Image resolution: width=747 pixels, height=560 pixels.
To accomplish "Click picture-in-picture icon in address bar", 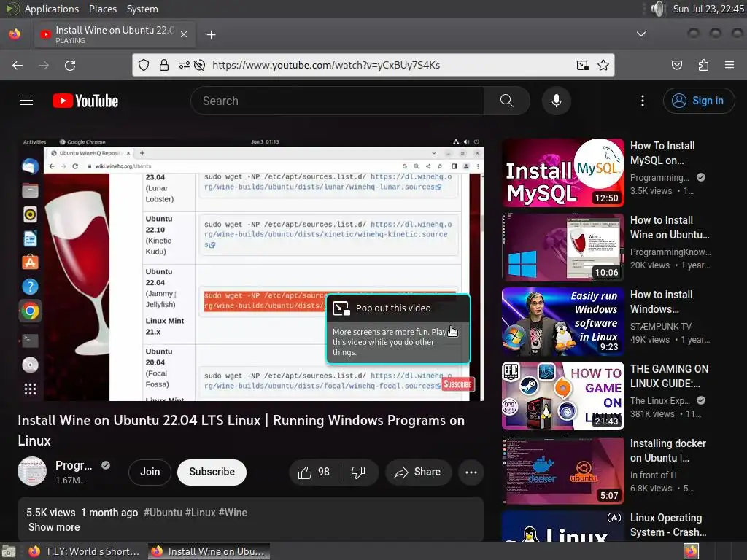I will click(583, 65).
